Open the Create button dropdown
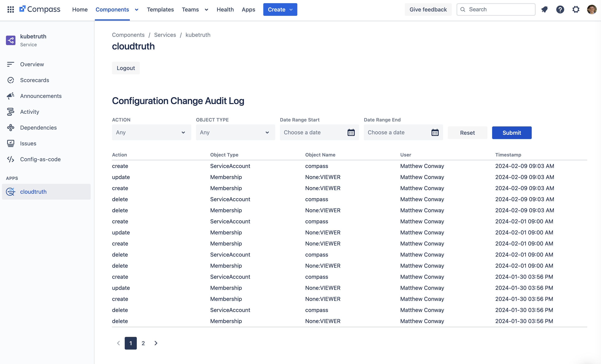This screenshot has width=601, height=364. 280,9
